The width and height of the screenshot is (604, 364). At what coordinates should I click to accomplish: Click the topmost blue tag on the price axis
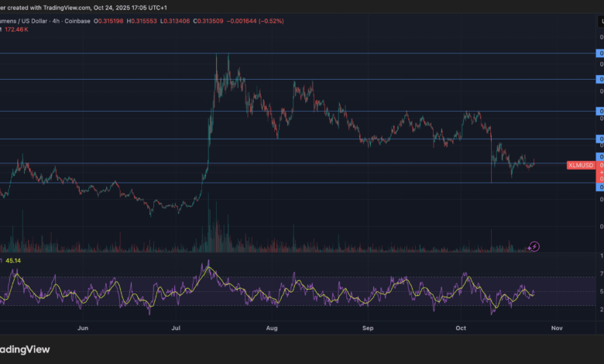pos(600,53)
